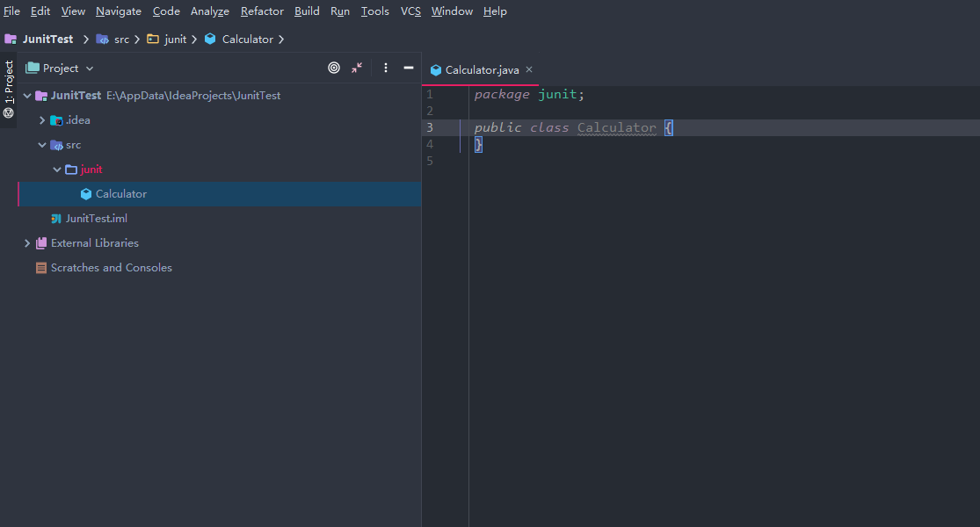Click the External Libraries icon
Image resolution: width=980 pixels, height=527 pixels.
tap(41, 243)
